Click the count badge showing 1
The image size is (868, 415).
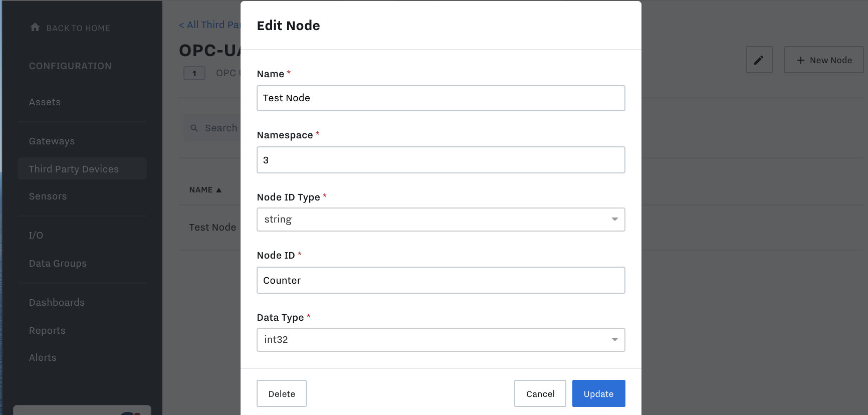click(194, 73)
